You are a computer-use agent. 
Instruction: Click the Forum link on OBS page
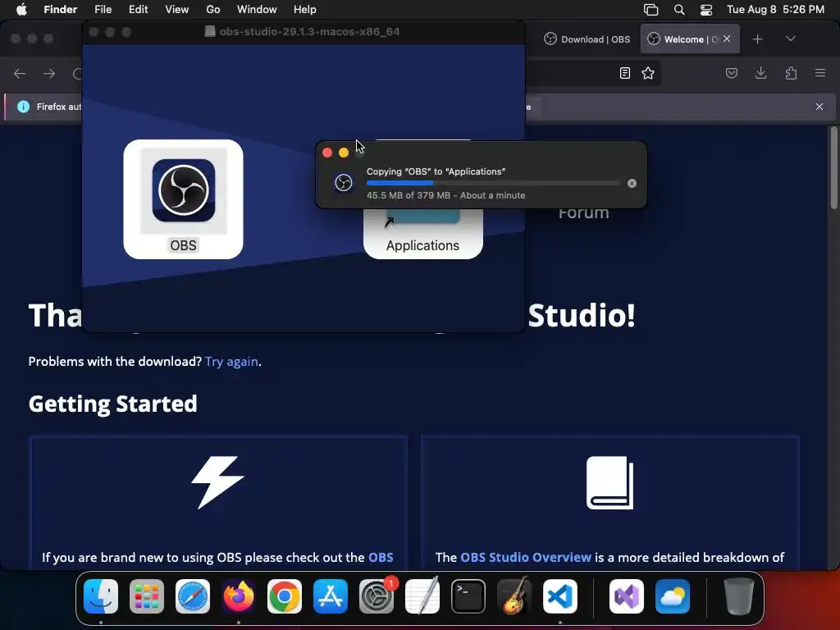[583, 213]
